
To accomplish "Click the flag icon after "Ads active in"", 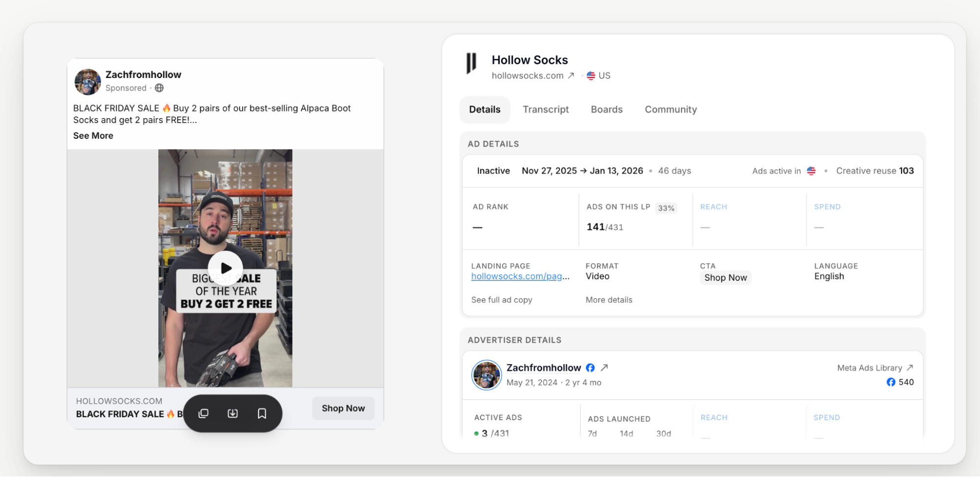I will (x=811, y=171).
